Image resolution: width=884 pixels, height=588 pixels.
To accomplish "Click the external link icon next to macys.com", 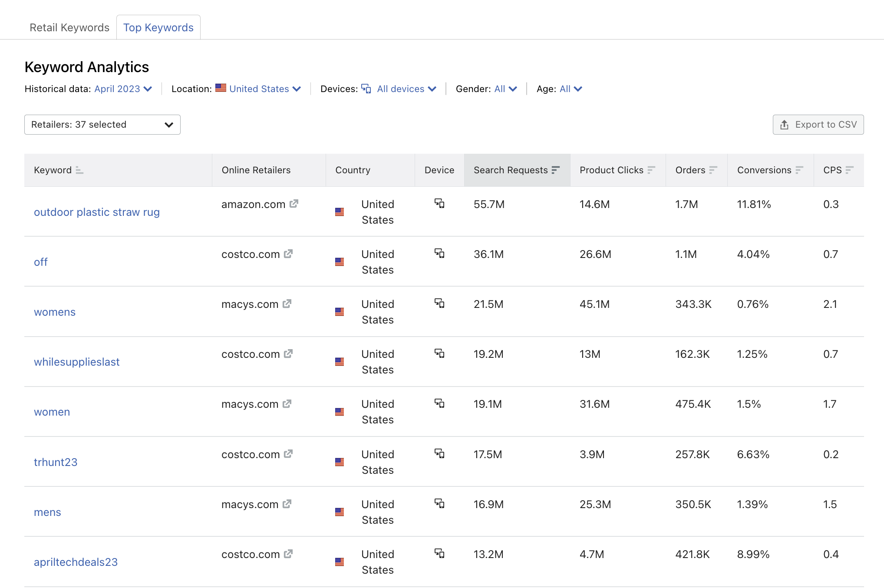I will coord(287,304).
